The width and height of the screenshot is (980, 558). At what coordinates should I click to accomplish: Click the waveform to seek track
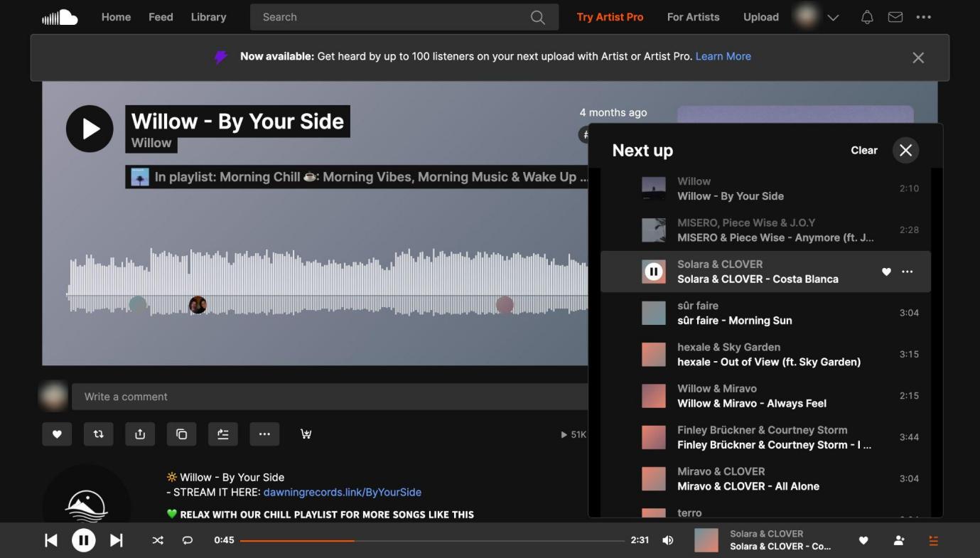click(328, 281)
